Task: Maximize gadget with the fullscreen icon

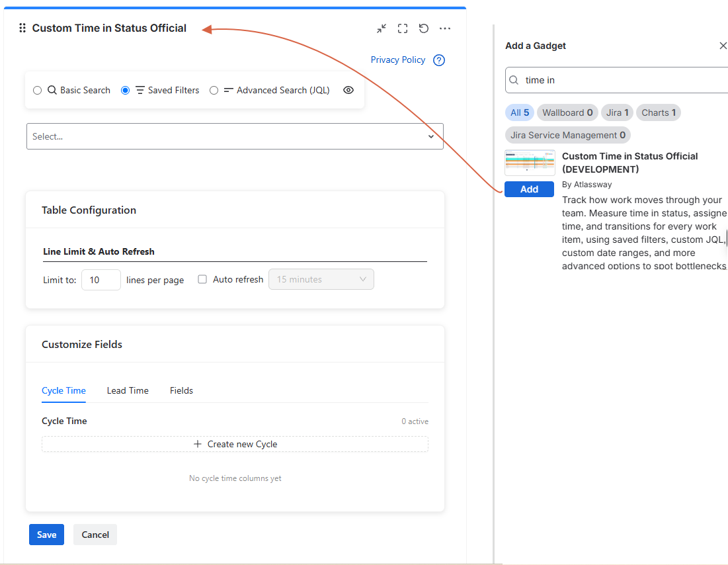Action: coord(403,28)
